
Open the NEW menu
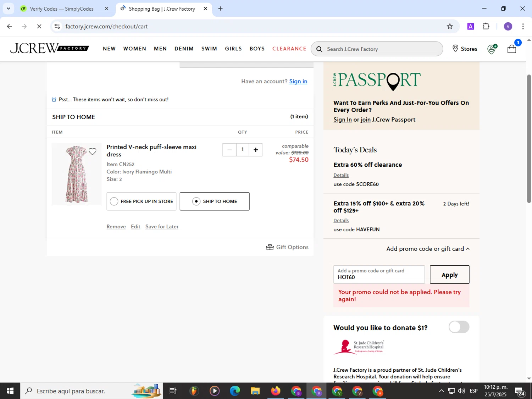(109, 49)
